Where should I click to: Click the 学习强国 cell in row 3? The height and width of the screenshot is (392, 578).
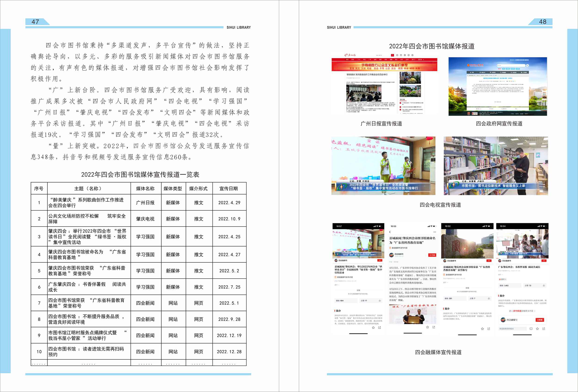(x=146, y=237)
